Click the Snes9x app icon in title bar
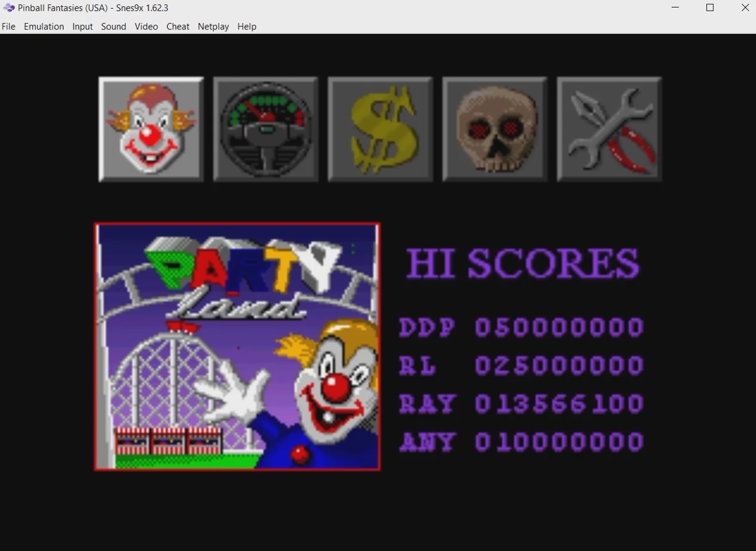Image resolution: width=756 pixels, height=551 pixels. click(x=9, y=8)
